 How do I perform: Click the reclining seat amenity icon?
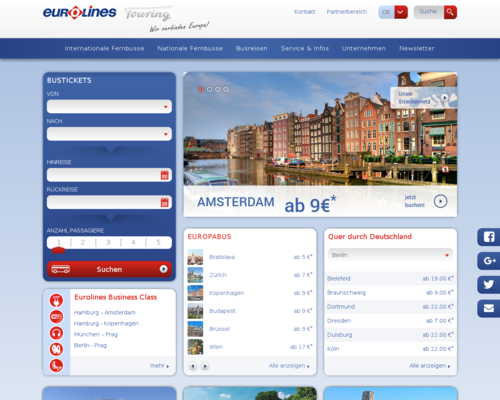point(56,366)
